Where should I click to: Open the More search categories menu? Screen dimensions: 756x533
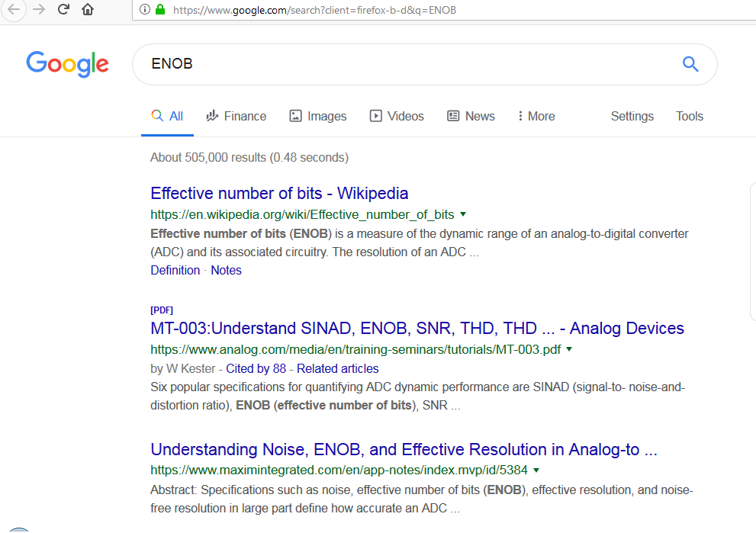click(x=536, y=116)
